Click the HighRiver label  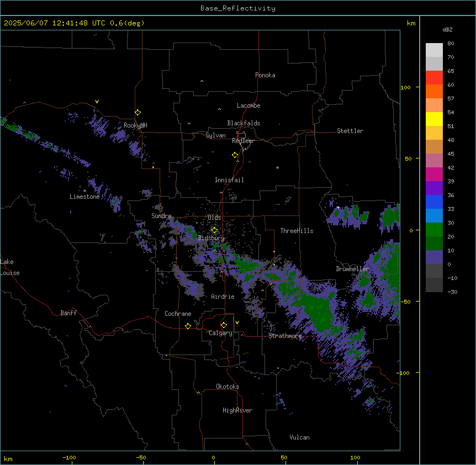[237, 410]
